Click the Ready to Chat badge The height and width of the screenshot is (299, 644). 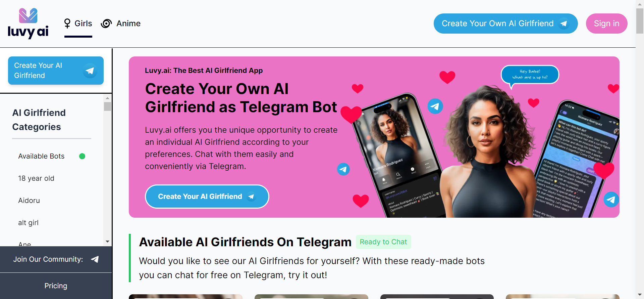coord(383,242)
